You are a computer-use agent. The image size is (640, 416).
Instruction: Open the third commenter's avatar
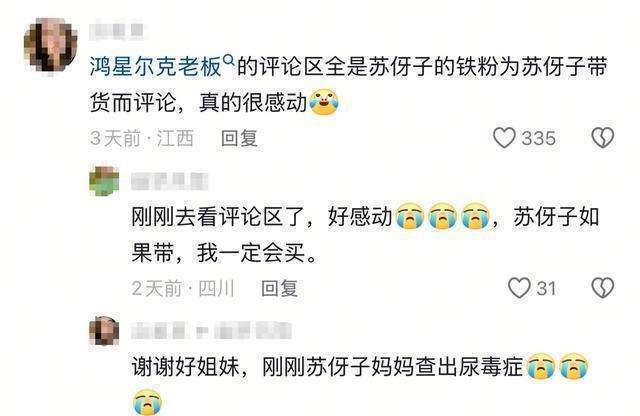[104, 330]
